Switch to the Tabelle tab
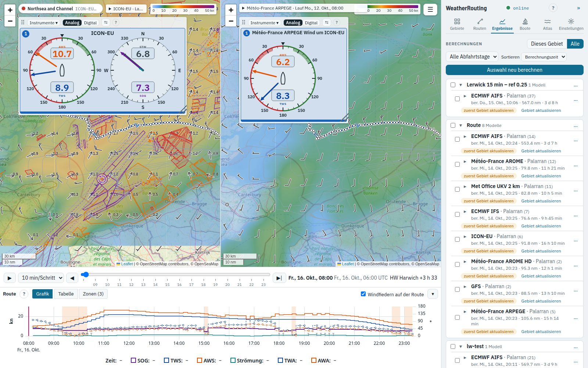588x368 pixels. click(66, 294)
